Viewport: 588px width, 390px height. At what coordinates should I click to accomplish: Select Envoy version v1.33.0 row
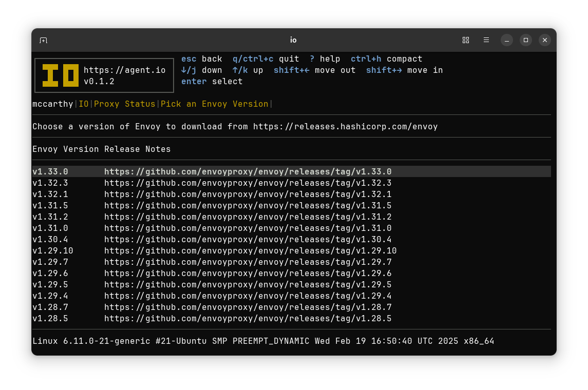click(292, 171)
